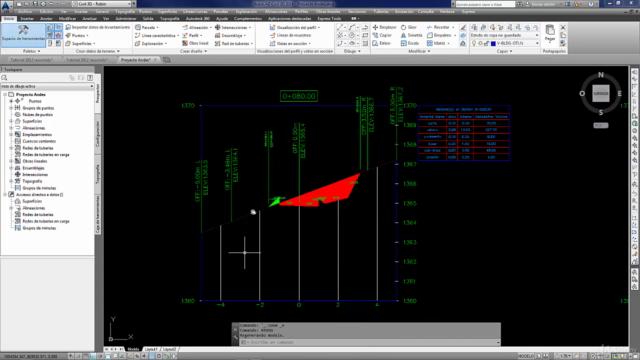Click the blue layer color swatch
The height and width of the screenshot is (360, 640).
coord(493,43)
